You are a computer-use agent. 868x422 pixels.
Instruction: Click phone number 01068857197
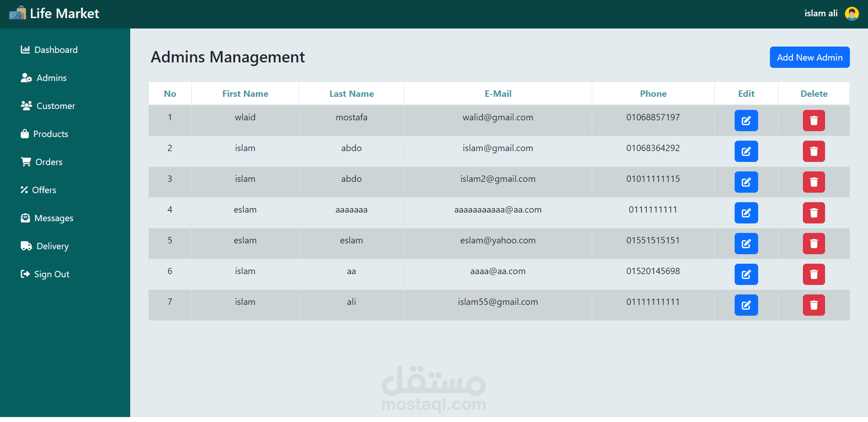653,118
